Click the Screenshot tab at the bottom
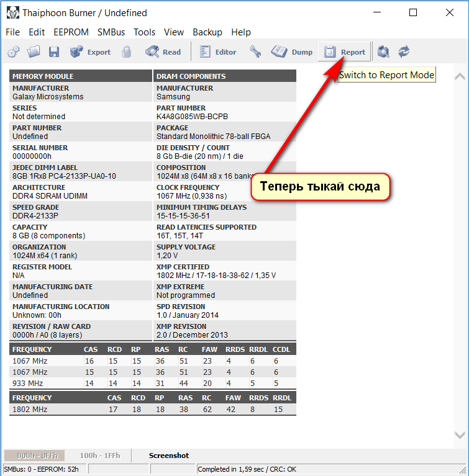 [x=169, y=456]
